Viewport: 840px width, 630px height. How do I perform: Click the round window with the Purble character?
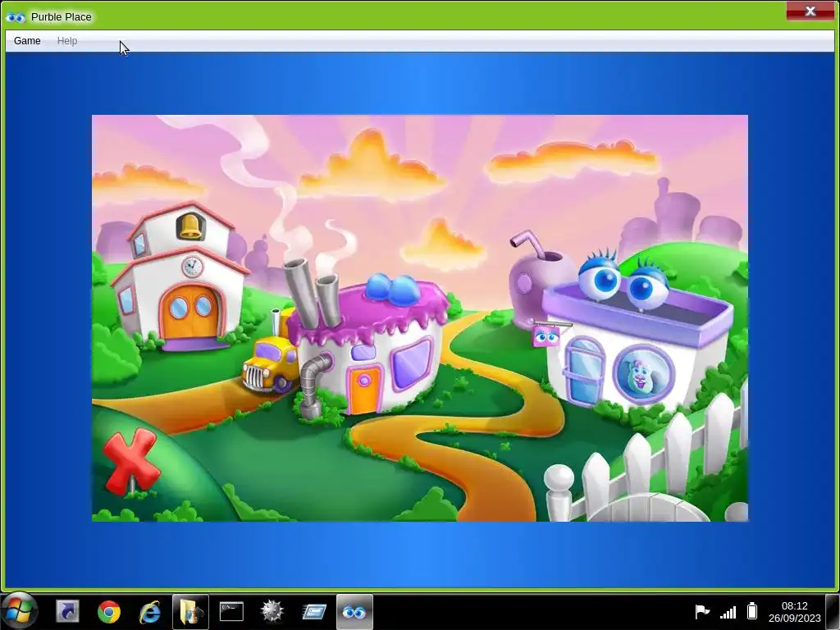coord(643,373)
